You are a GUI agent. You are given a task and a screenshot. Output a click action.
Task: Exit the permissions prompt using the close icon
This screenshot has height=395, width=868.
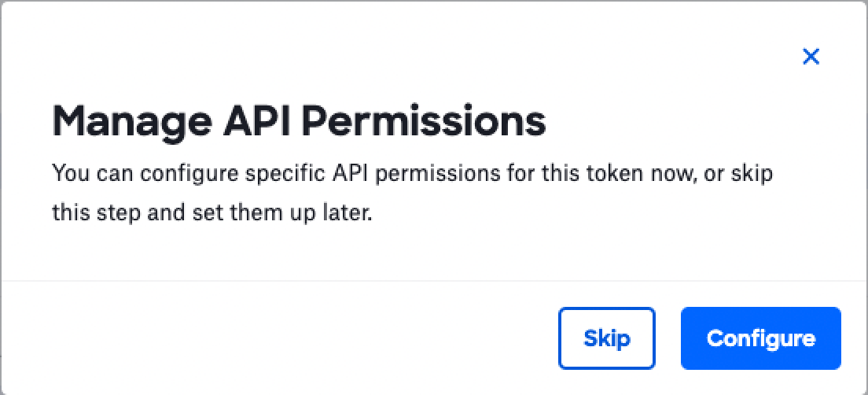pyautogui.click(x=811, y=57)
